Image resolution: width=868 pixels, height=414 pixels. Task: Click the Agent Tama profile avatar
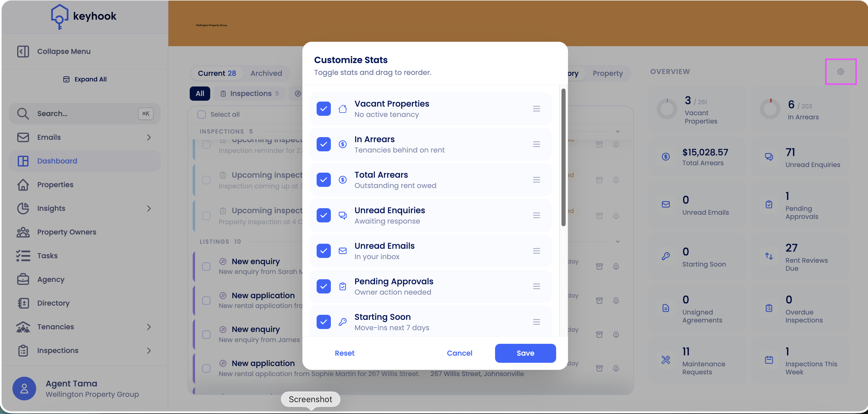pyautogui.click(x=24, y=389)
